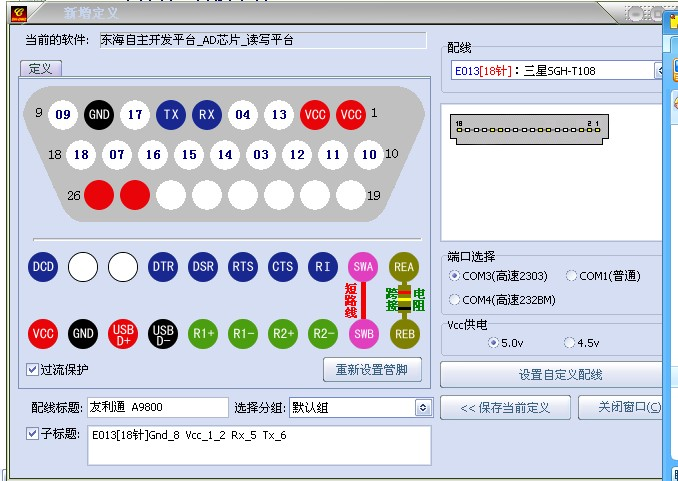Viewport: 678px width, 481px height.
Task: Click the green R1+ signal circle
Action: click(203, 334)
